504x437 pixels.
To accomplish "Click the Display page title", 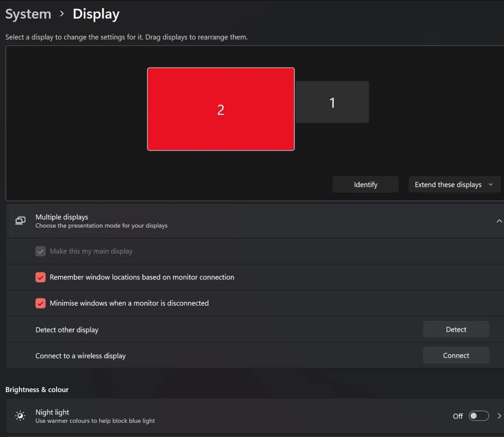I will coord(96,14).
